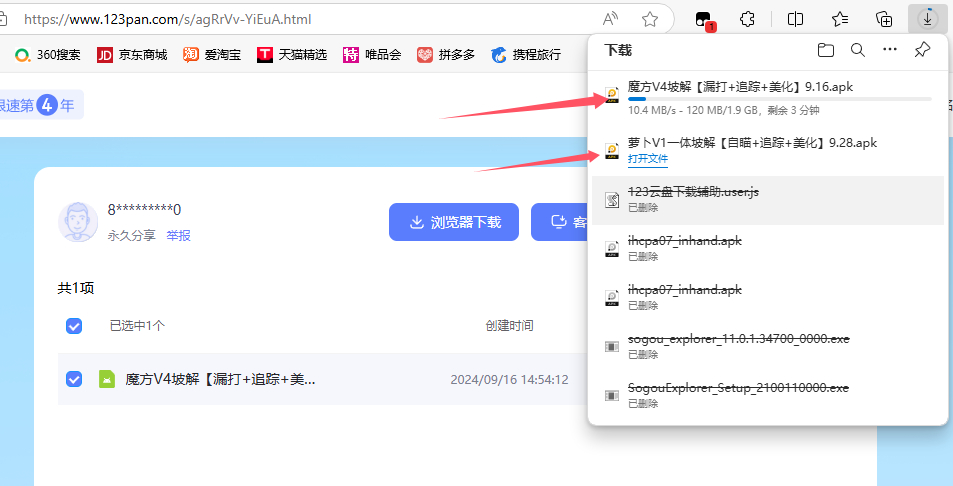Click the icon of sogou_explorer_11.0.1 exe
This screenshot has height=486, width=953.
click(611, 346)
